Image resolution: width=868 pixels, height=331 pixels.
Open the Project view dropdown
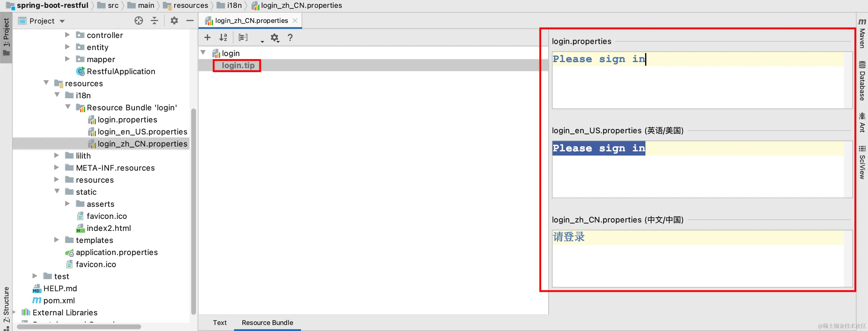(62, 21)
